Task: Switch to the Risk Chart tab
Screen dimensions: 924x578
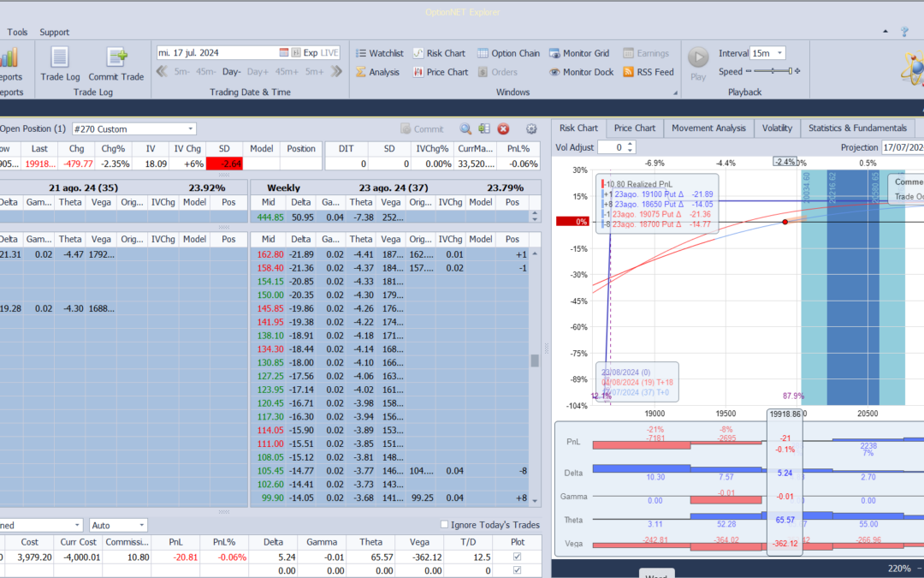Action: point(578,128)
